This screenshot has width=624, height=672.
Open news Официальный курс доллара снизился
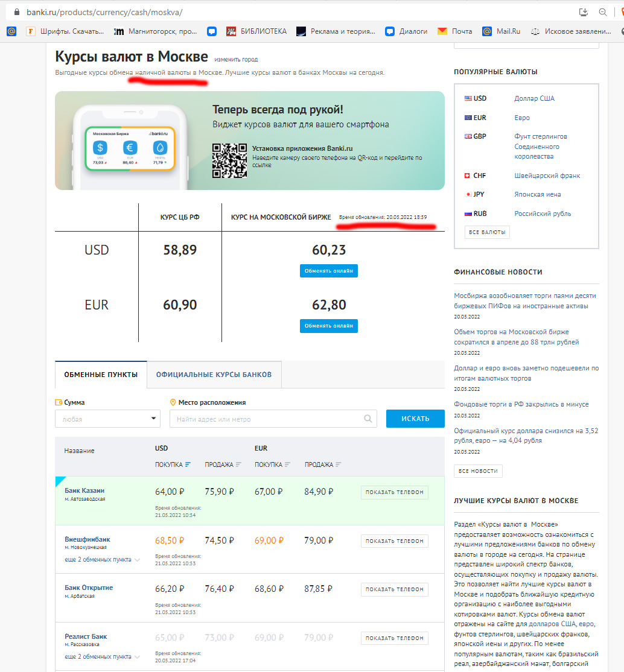pyautogui.click(x=526, y=436)
